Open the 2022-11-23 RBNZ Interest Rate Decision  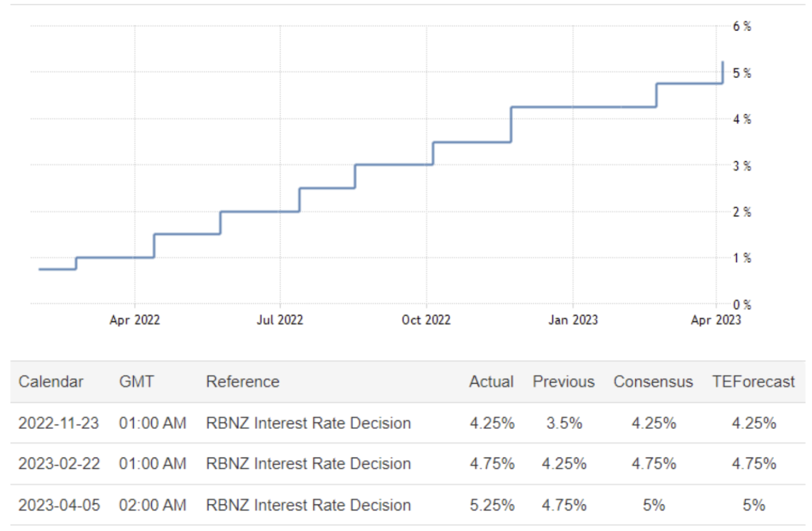pyautogui.click(x=308, y=423)
